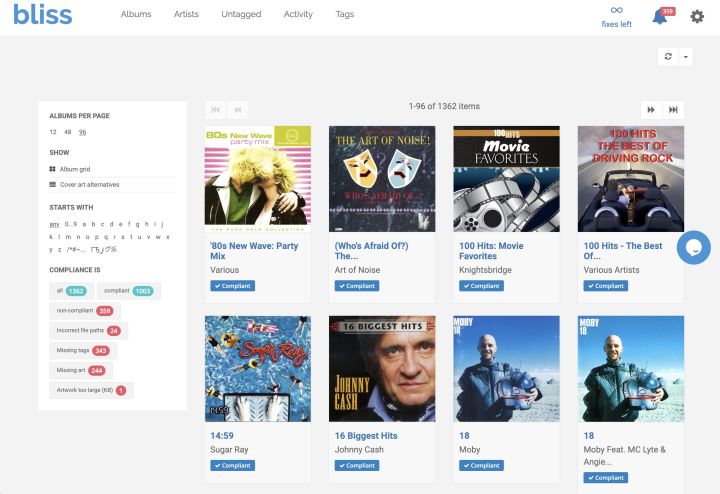Open the chat bubble widget
The width and height of the screenshot is (720, 494).
point(693,247)
